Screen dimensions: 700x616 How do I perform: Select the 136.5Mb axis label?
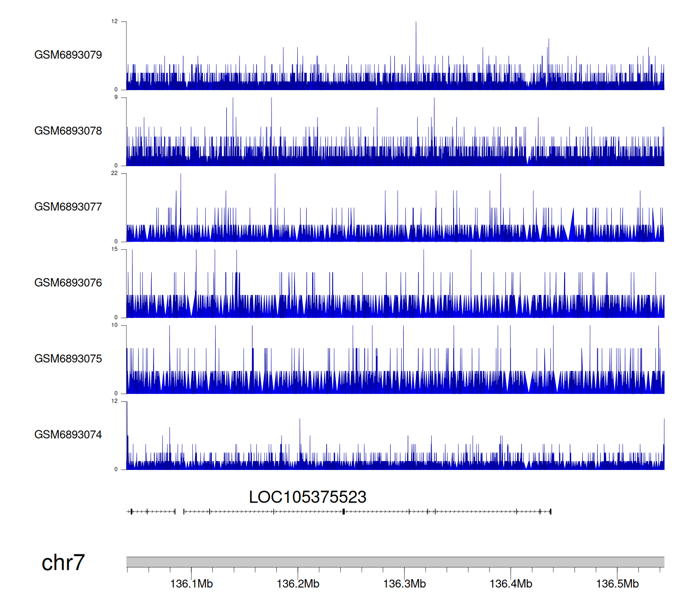click(x=617, y=584)
